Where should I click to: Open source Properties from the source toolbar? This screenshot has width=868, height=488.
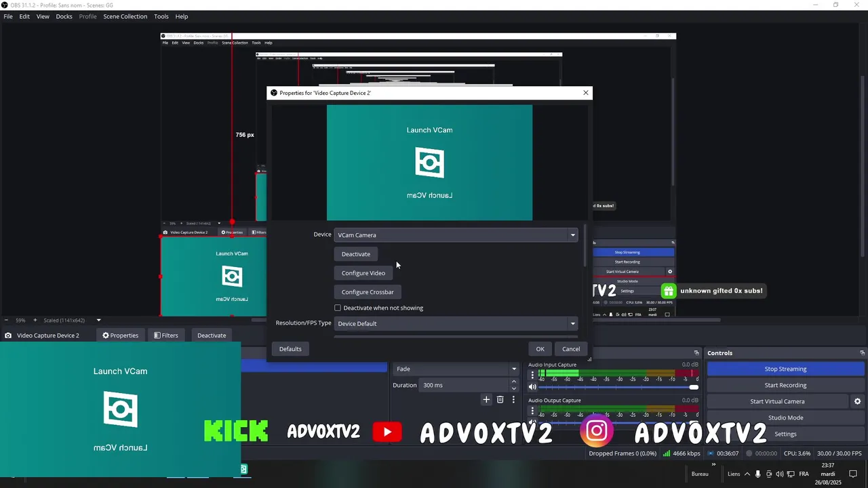pos(120,335)
